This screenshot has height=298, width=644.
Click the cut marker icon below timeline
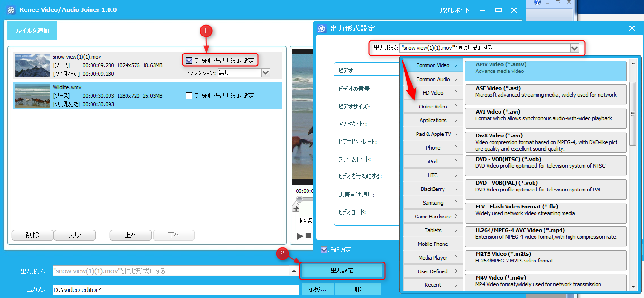point(296,208)
